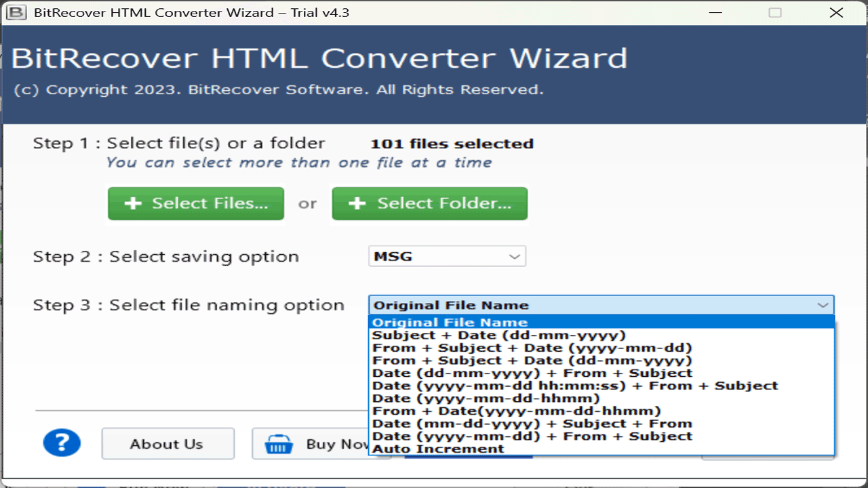Viewport: 868px width, 488px height.
Task: Pick From + Subject + Date (dd-mm-yyyy)
Action: pos(601,361)
